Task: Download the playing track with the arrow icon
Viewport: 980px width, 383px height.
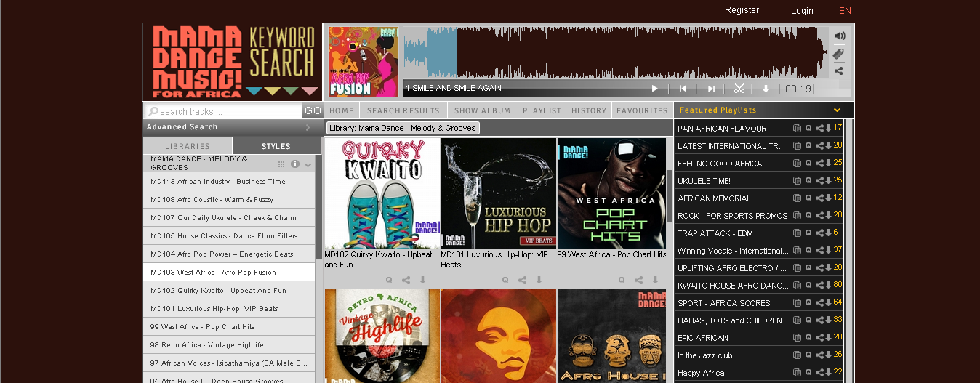Action: pyautogui.click(x=766, y=89)
